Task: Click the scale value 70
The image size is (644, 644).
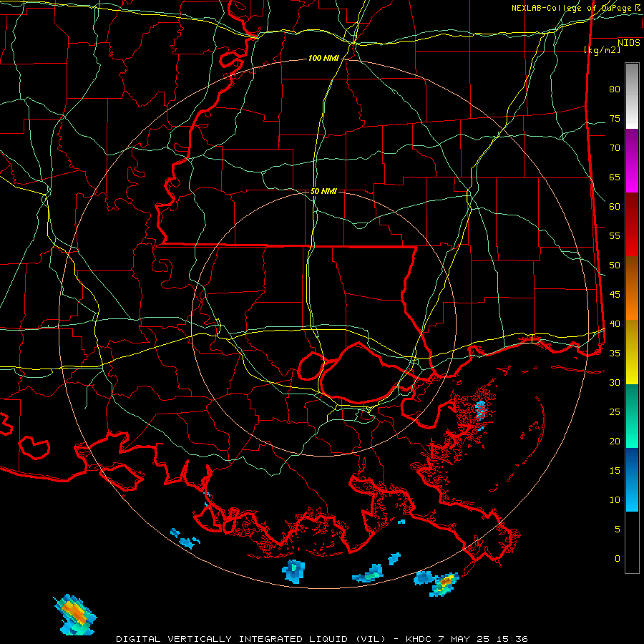Action: coord(615,148)
